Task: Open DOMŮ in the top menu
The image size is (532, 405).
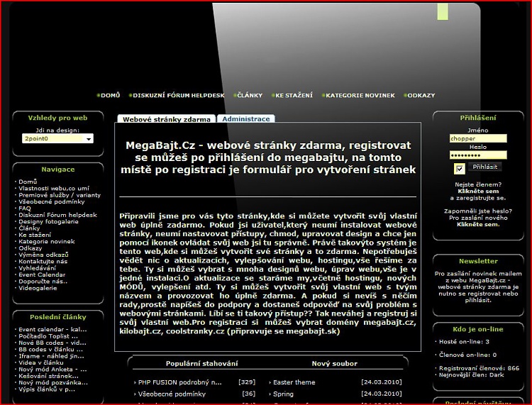Action: (x=110, y=95)
